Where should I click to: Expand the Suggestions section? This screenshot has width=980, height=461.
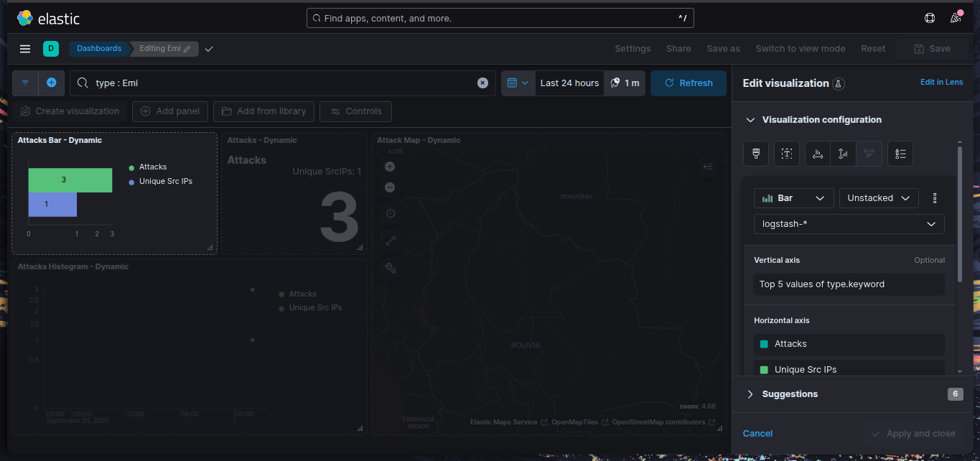click(751, 394)
